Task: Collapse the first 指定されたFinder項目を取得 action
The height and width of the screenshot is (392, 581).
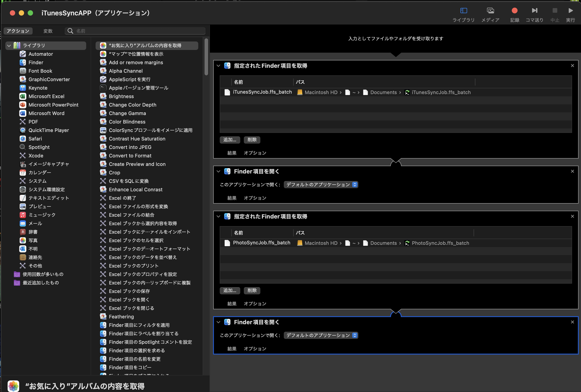Action: [218, 66]
